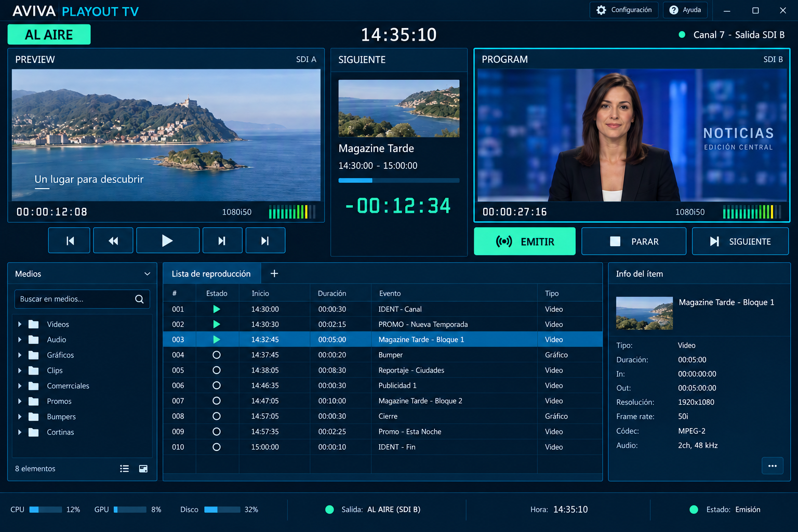The width and height of the screenshot is (798, 532).
Task: Toggle status circle for IDENT - Fin
Action: (x=217, y=447)
